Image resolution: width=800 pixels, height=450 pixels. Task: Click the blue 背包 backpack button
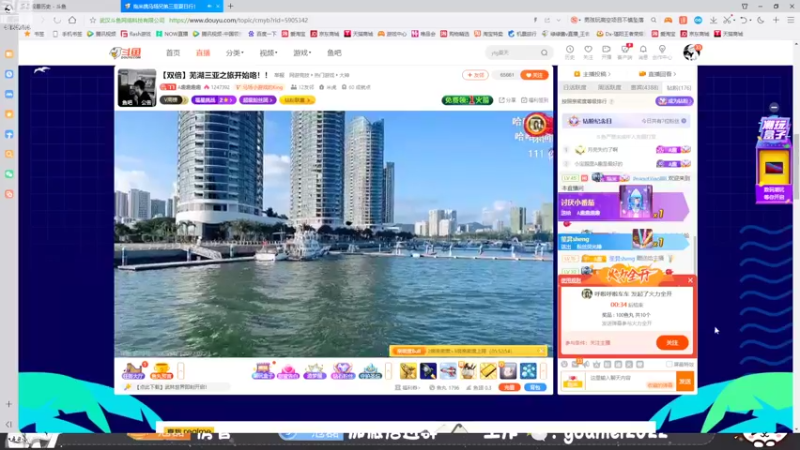point(535,388)
